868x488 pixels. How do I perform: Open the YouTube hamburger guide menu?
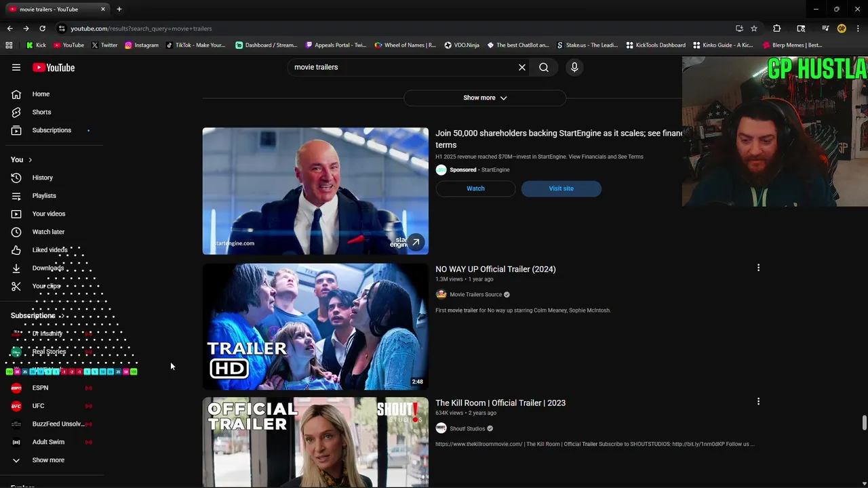16,67
